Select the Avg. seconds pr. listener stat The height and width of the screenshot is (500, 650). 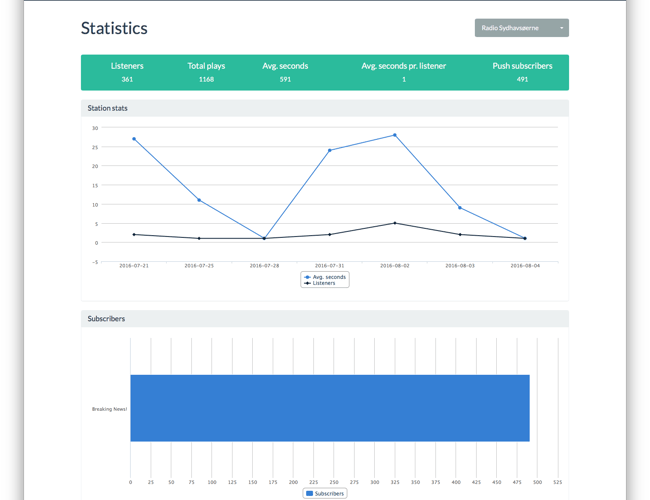404,72
